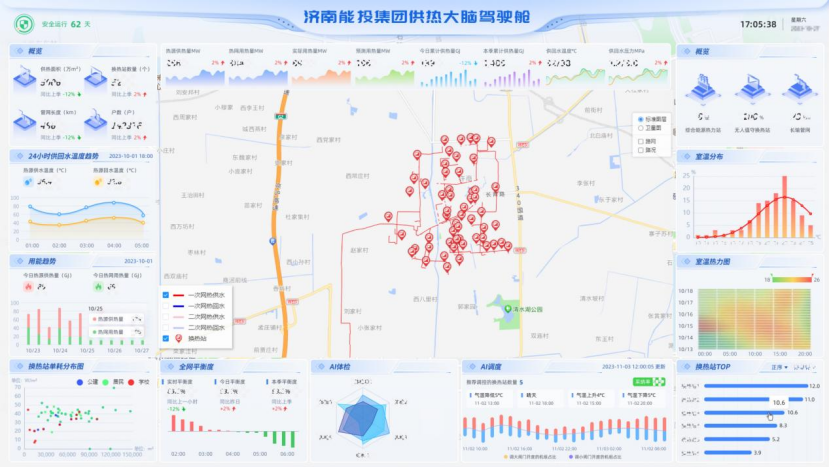
Task: Toggle the 换热站 legend checkbox
Action: (166, 338)
